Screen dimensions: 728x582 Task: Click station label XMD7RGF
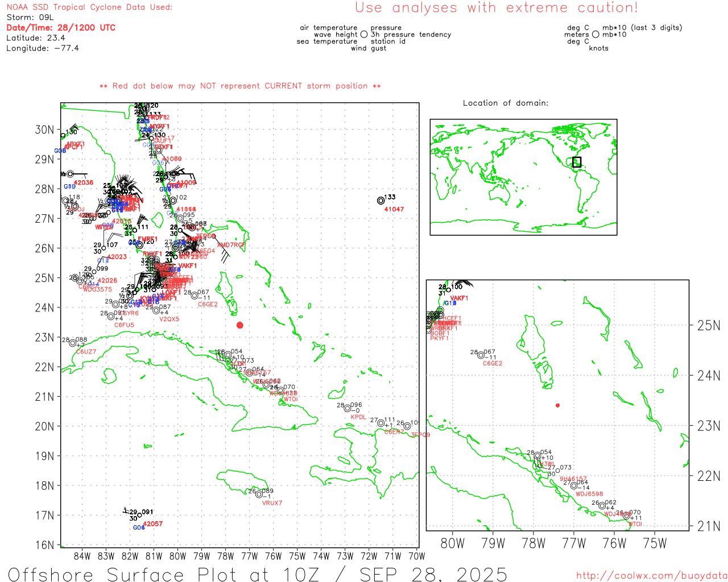(x=231, y=246)
